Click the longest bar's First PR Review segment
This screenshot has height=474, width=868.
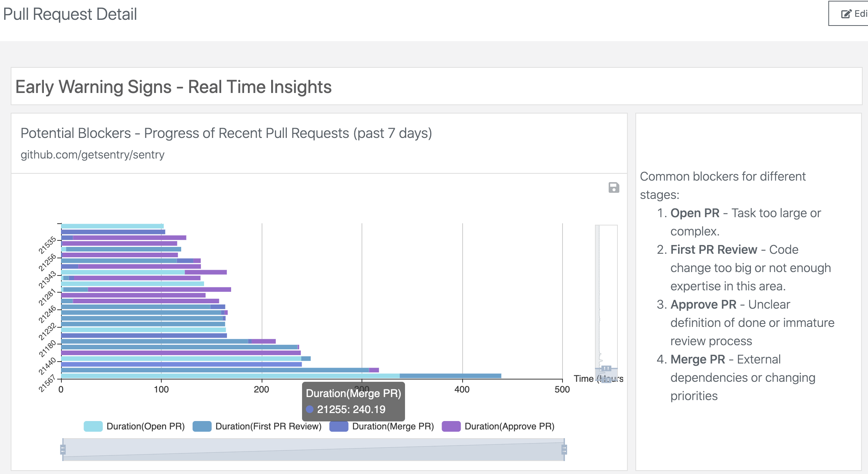450,376
